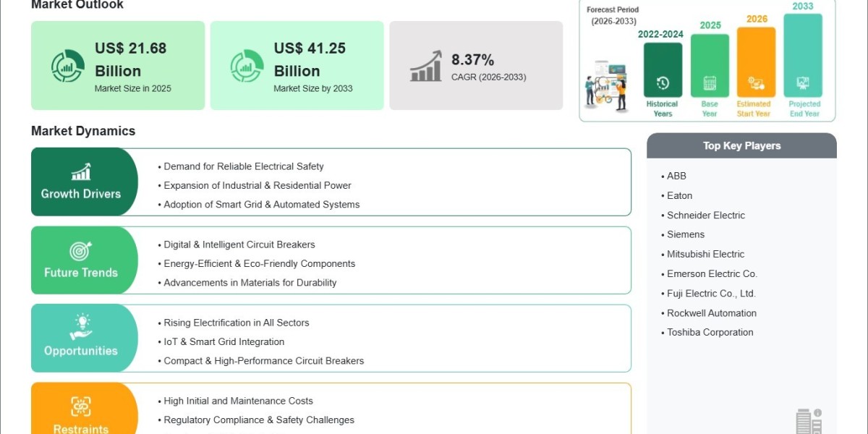The height and width of the screenshot is (434, 868).
Task: Click the Future Trends target icon
Action: pos(80,250)
